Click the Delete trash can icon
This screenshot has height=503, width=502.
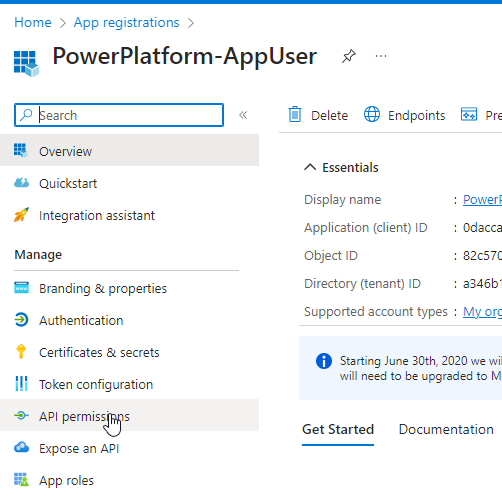(295, 114)
